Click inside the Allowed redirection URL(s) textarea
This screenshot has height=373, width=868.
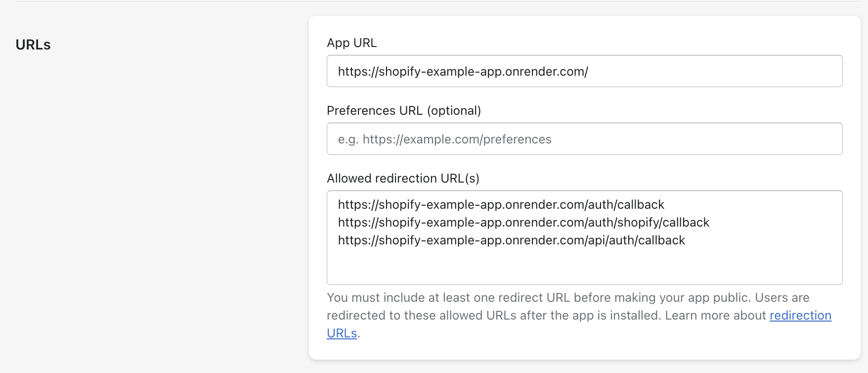583,262
